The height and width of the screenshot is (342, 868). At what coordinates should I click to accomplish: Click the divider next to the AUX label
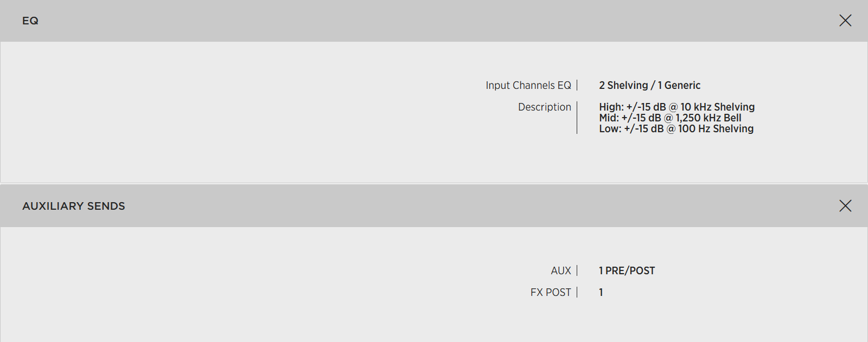577,271
